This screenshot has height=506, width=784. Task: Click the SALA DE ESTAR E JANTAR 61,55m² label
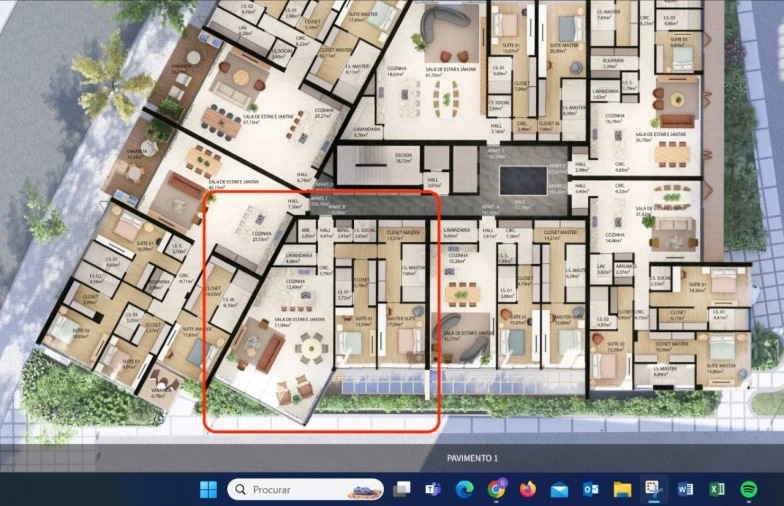tap(450, 72)
